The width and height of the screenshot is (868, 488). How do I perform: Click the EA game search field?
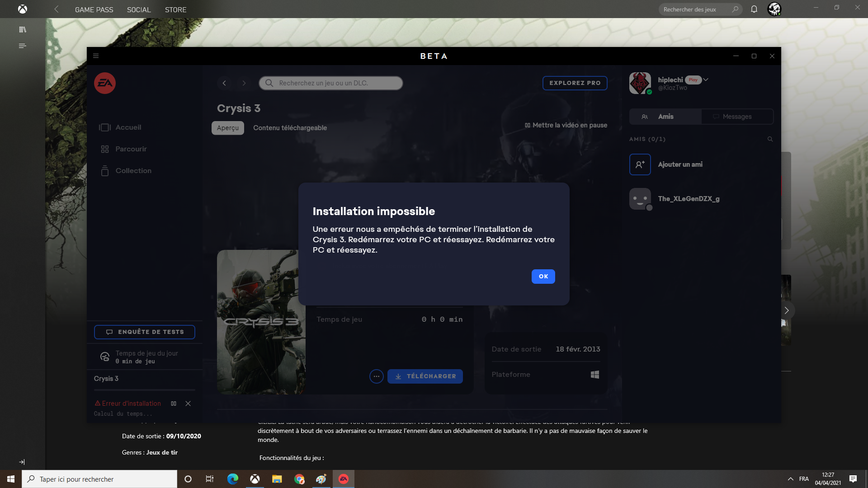[331, 83]
